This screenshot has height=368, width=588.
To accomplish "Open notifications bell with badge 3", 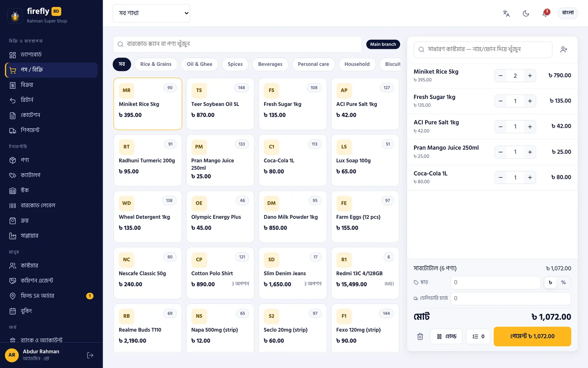I will click(545, 13).
